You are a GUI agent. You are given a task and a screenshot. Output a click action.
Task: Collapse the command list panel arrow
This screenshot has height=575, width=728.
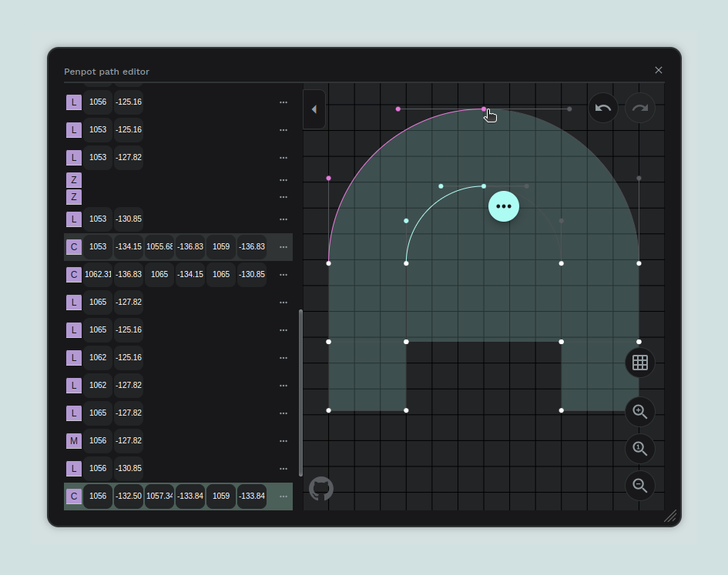314,109
